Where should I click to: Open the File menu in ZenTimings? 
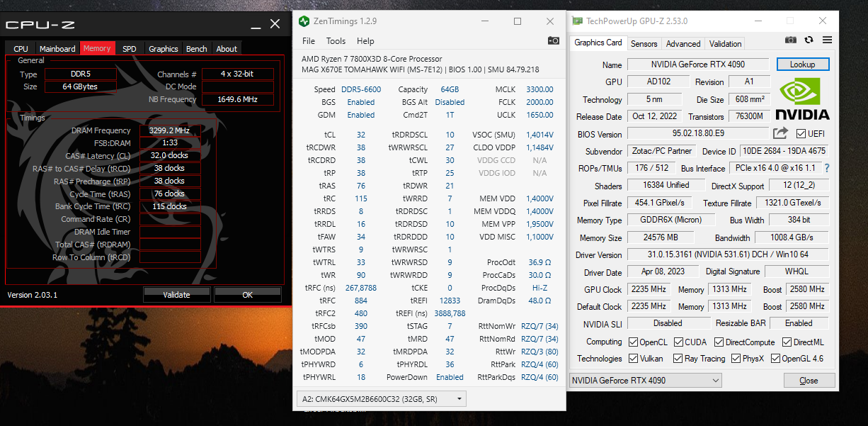tap(309, 41)
